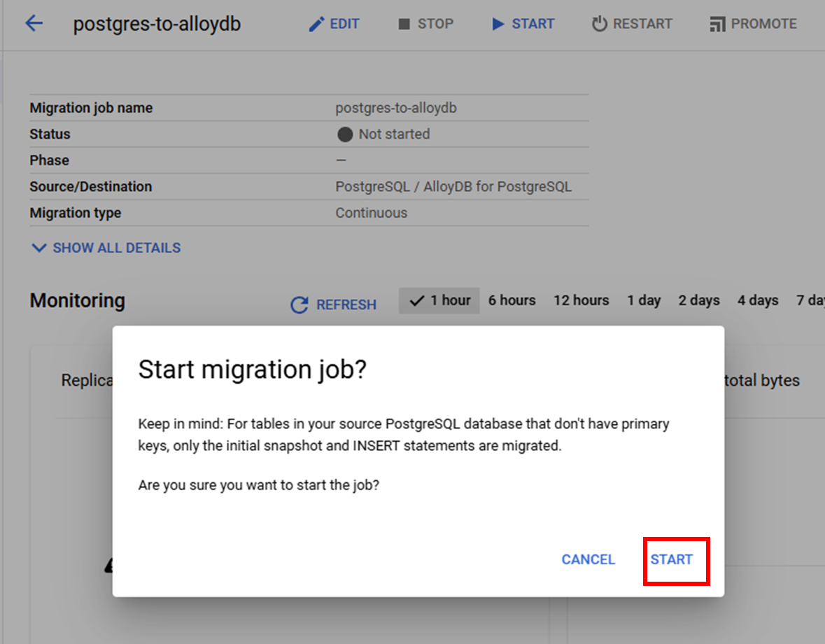Click CANCEL in the start dialog
Viewport: 825px width, 644px height.
click(x=588, y=559)
